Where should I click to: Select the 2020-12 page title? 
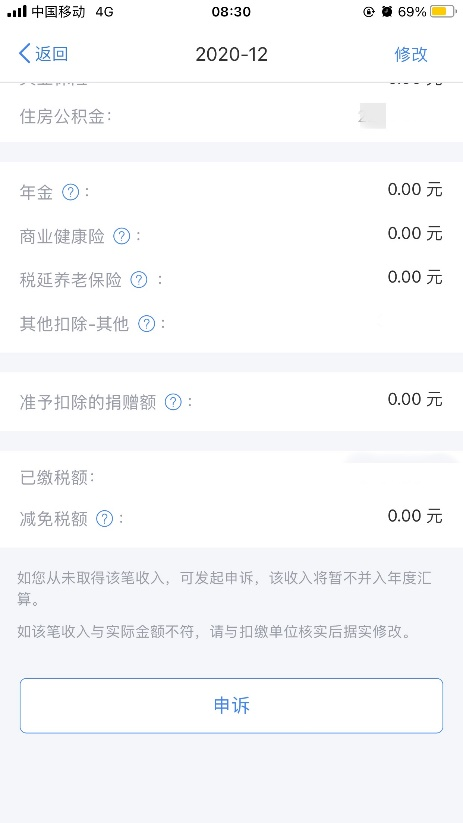[232, 54]
